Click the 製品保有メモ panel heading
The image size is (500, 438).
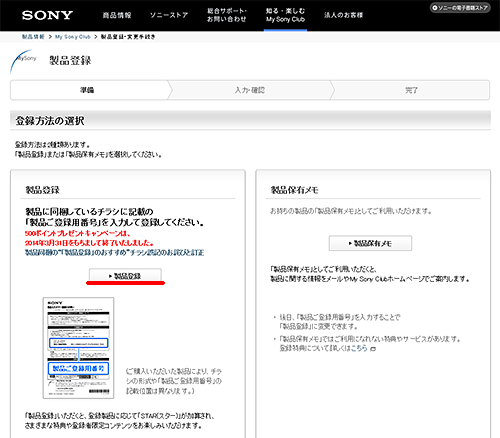pos(294,190)
